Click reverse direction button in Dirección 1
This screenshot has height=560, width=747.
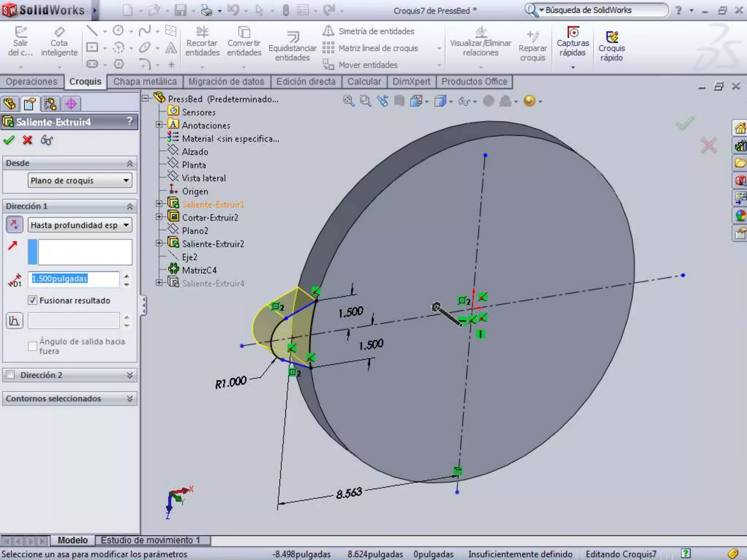click(15, 225)
